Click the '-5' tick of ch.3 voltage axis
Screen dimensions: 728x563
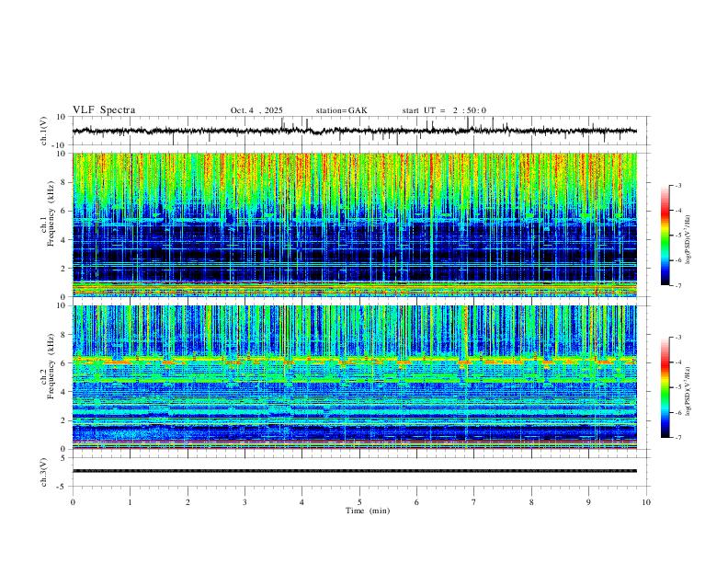click(x=63, y=487)
